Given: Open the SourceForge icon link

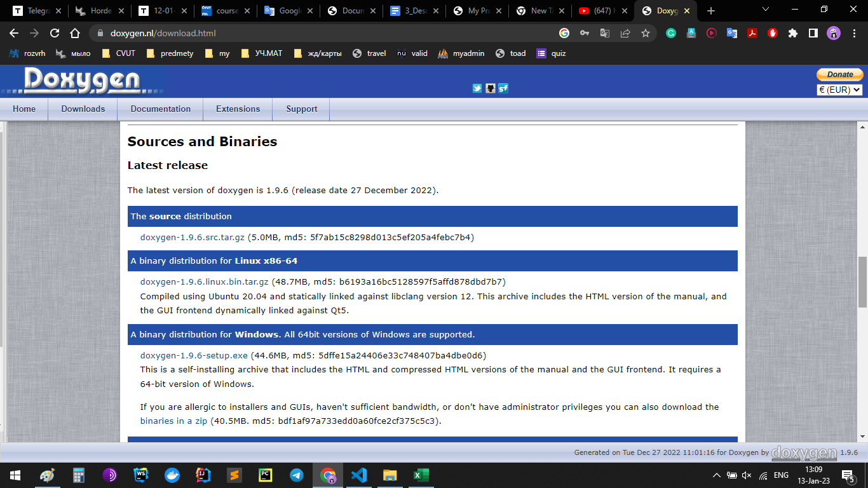Looking at the screenshot, I should pos(503,88).
